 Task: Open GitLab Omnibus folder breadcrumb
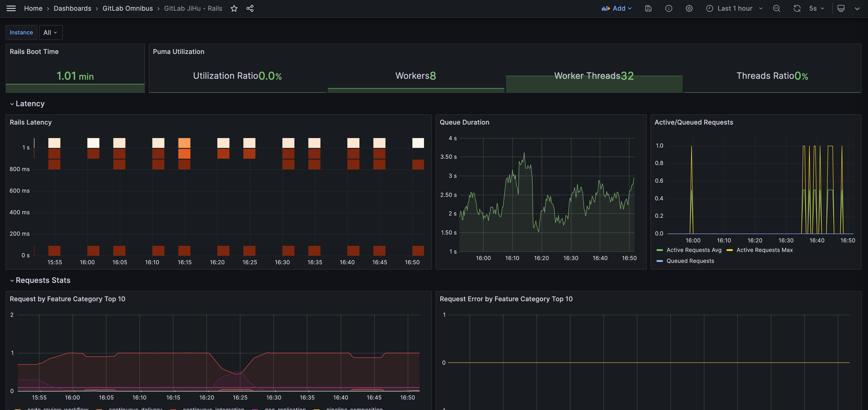[x=127, y=8]
